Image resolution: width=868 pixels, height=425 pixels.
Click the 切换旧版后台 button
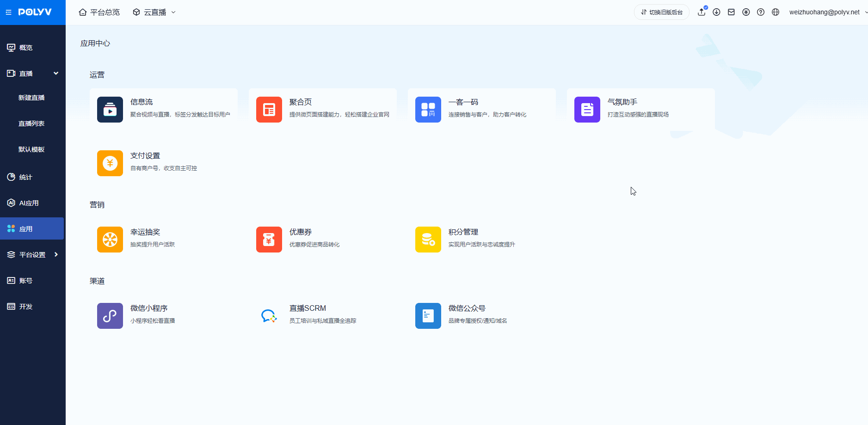[662, 12]
